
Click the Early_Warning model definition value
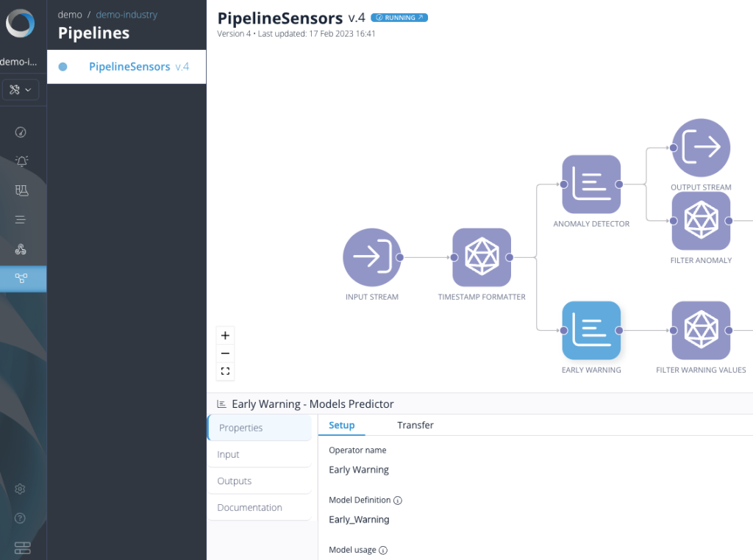(359, 520)
